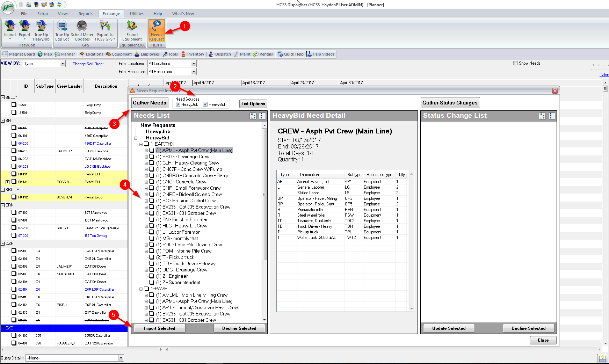This screenshot has width=609, height=364.
Task: Open the Filter Locations dropdown
Action: [194, 64]
